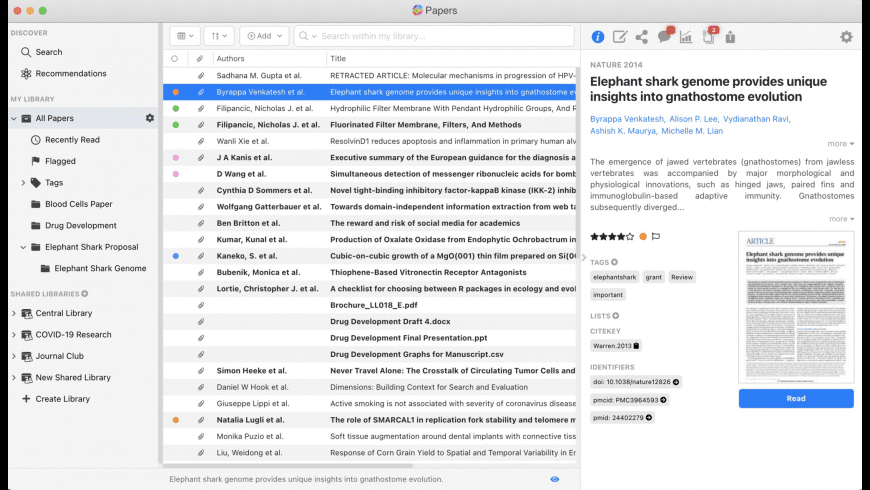Image resolution: width=870 pixels, height=490 pixels.
Task: Click the horizontal scrollbar of paper list
Action: coord(289,466)
